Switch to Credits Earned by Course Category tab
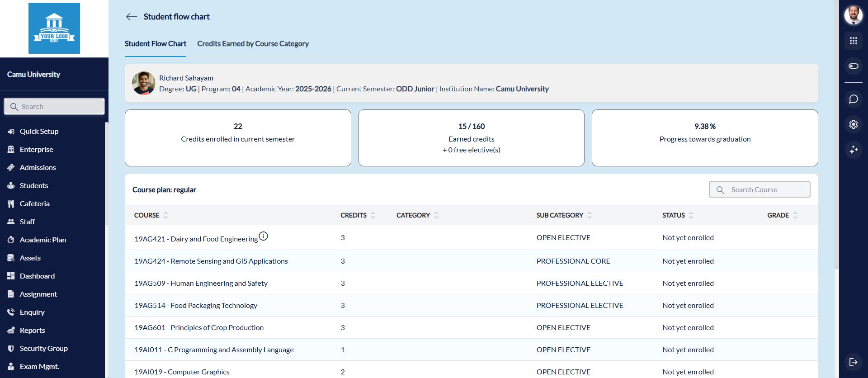The width and height of the screenshot is (868, 378). pos(253,44)
